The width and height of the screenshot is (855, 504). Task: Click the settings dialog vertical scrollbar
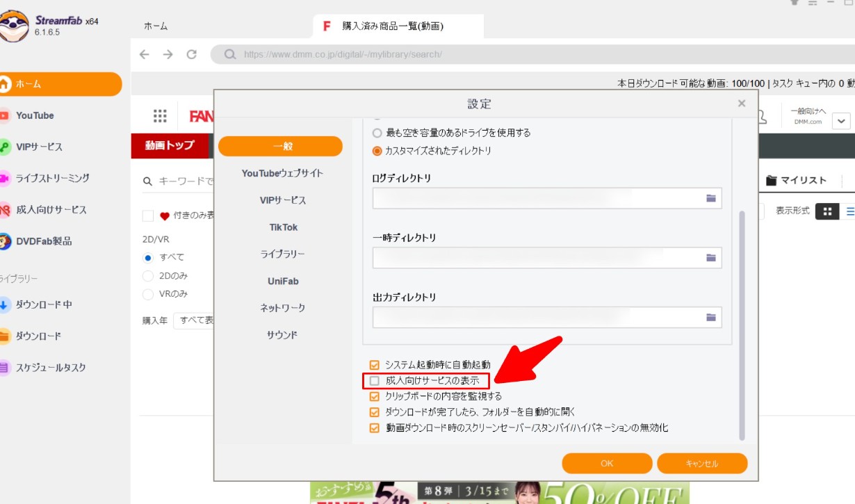pyautogui.click(x=742, y=325)
